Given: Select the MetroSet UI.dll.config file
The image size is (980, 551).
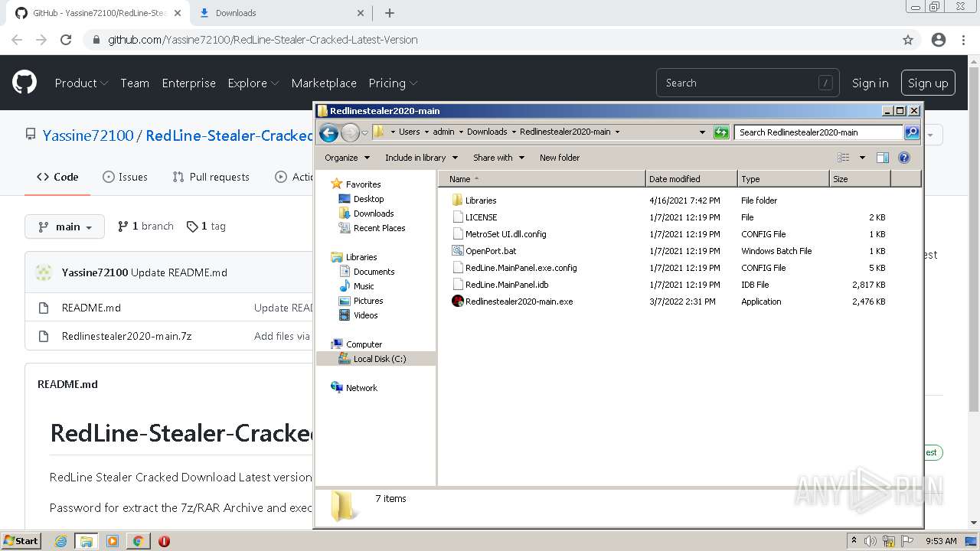Looking at the screenshot, I should click(505, 234).
